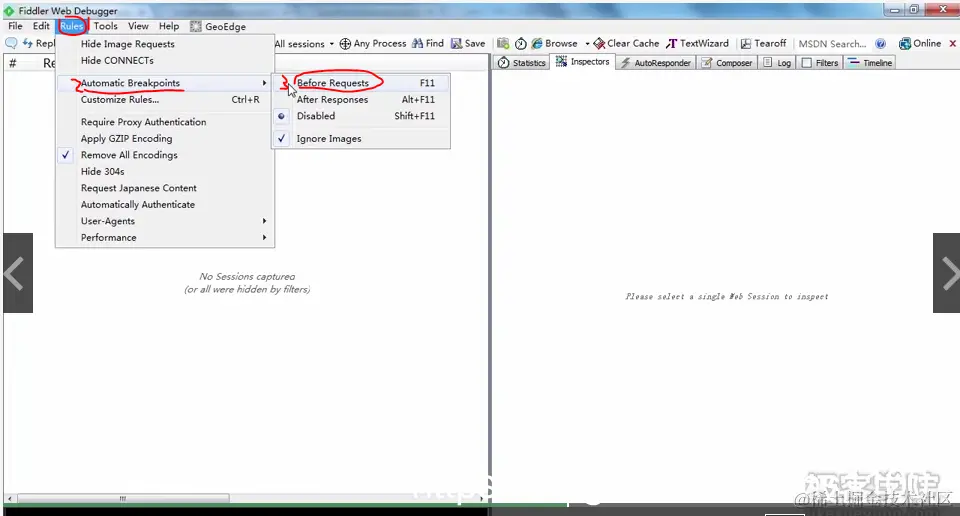Uncheck Remove All Encodings
Image resolution: width=960 pixels, height=516 pixels.
point(165,155)
